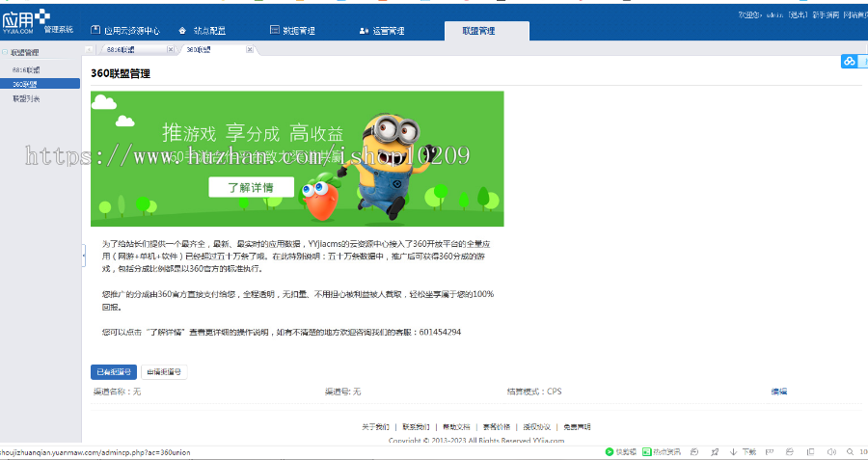Open the 套餐价格 footer link
868x460 pixels.
tap(497, 427)
